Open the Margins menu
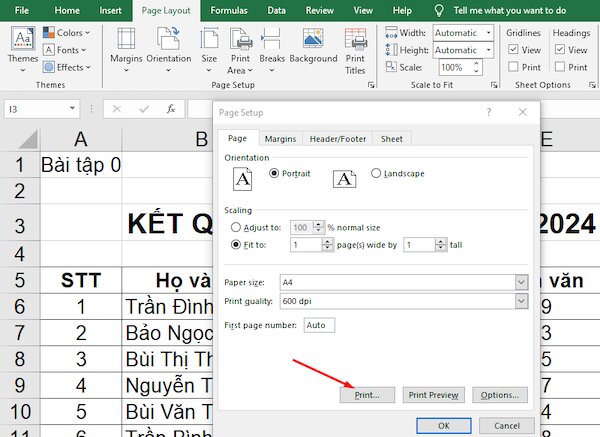 (x=126, y=50)
